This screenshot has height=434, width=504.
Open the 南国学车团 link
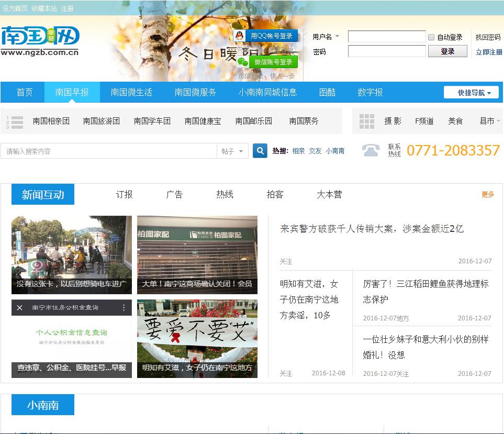coord(152,121)
